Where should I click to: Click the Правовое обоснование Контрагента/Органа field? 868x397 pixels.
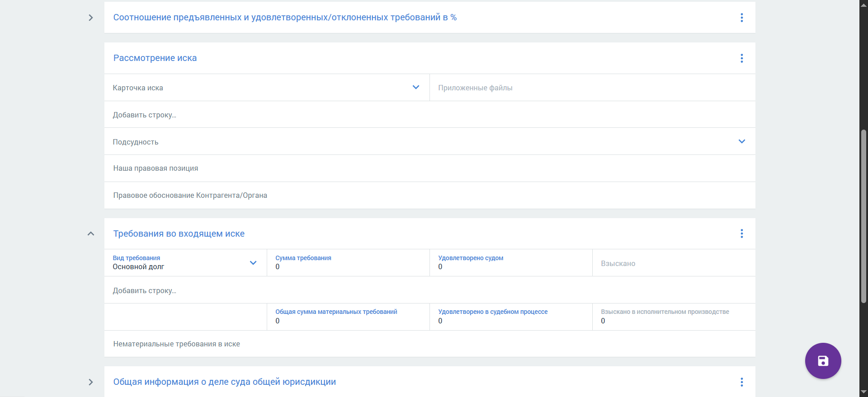(429, 196)
